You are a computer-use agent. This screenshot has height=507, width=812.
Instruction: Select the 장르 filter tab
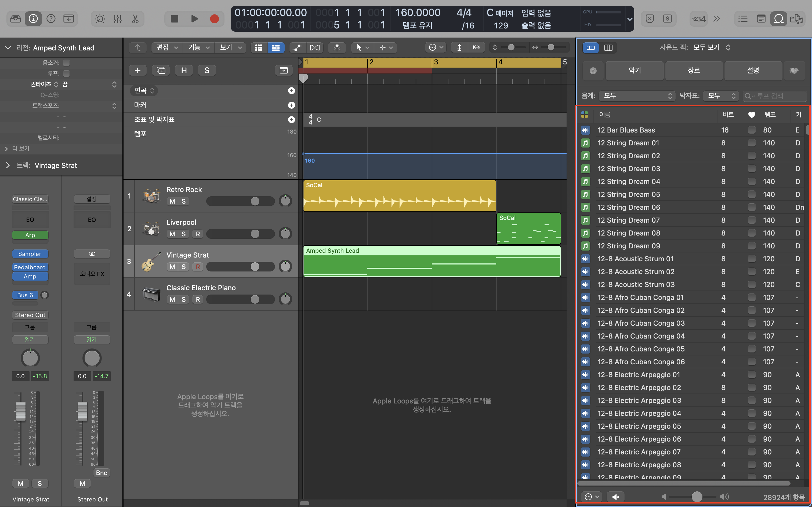click(x=694, y=70)
